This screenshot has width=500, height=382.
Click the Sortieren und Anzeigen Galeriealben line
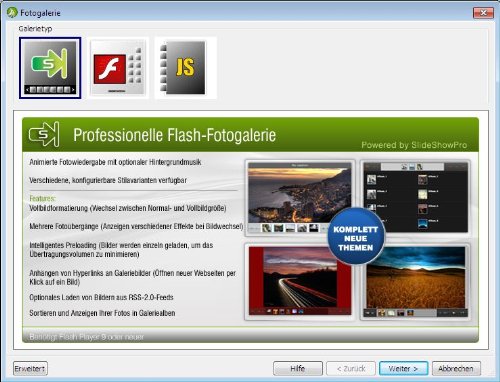tap(102, 313)
